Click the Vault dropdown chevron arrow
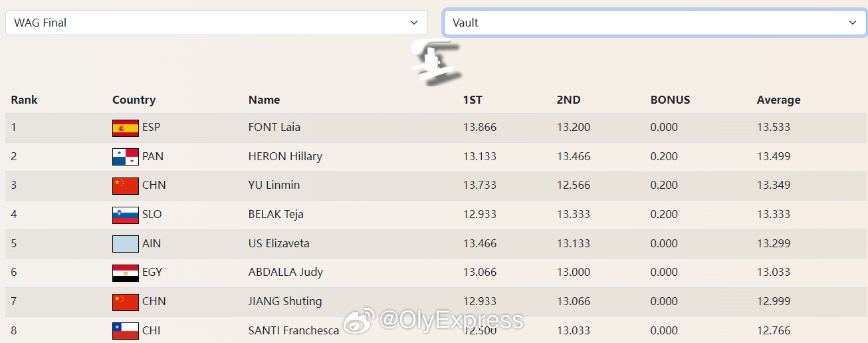The height and width of the screenshot is (343, 868). [x=853, y=23]
